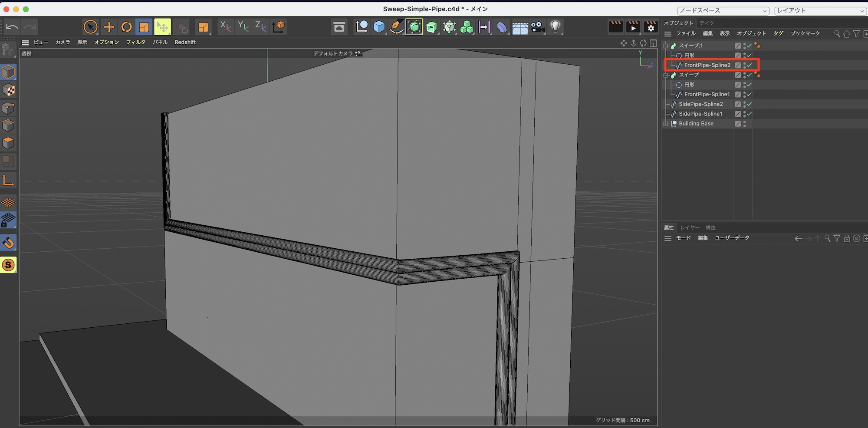This screenshot has width=868, height=428.
Task: Toggle visibility dots for Building Base
Action: point(744,124)
